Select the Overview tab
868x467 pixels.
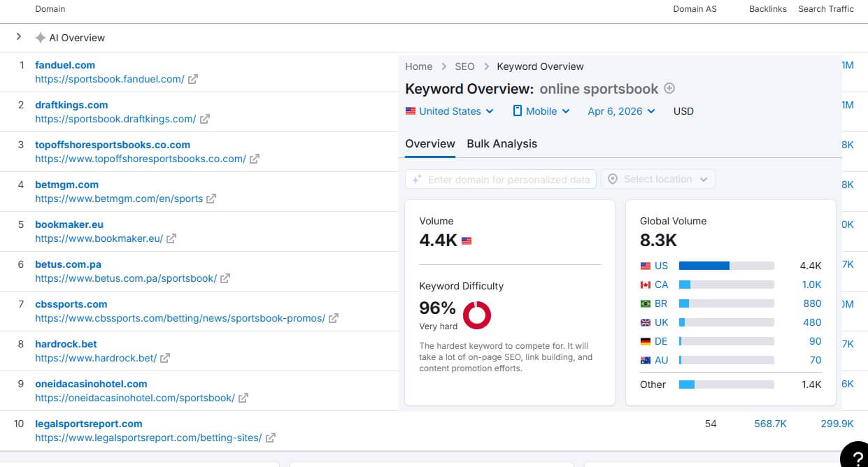(x=430, y=144)
